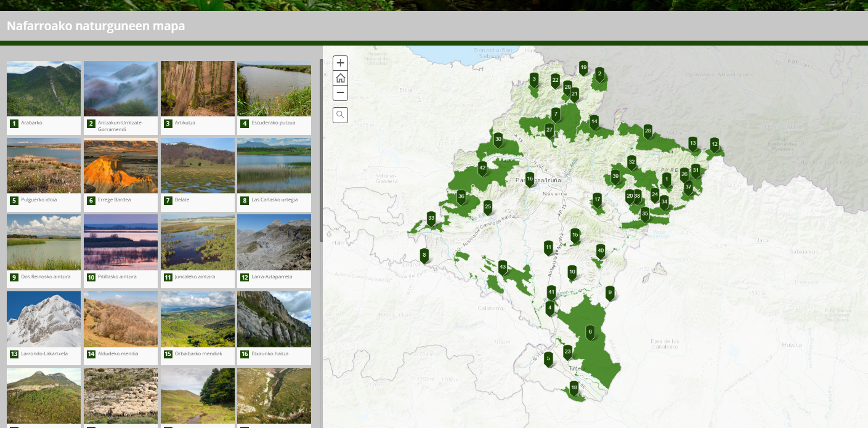Select map marker number 25
Screen dimensions: 868x428
click(488, 207)
